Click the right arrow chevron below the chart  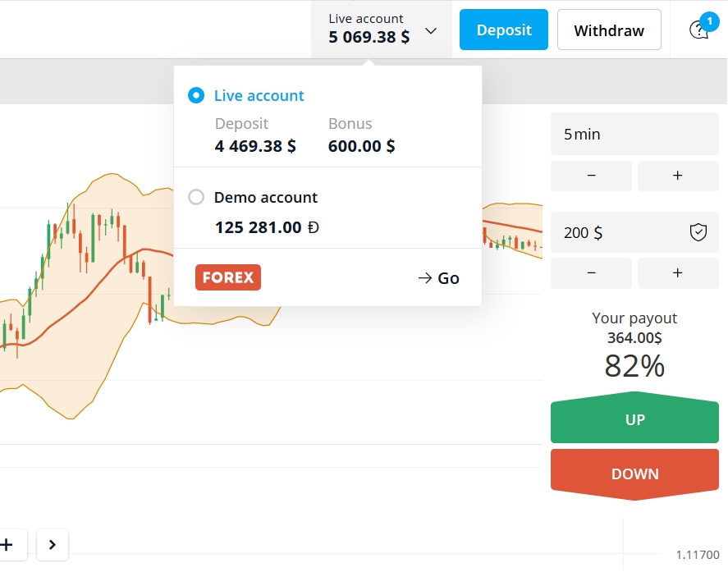tap(53, 544)
